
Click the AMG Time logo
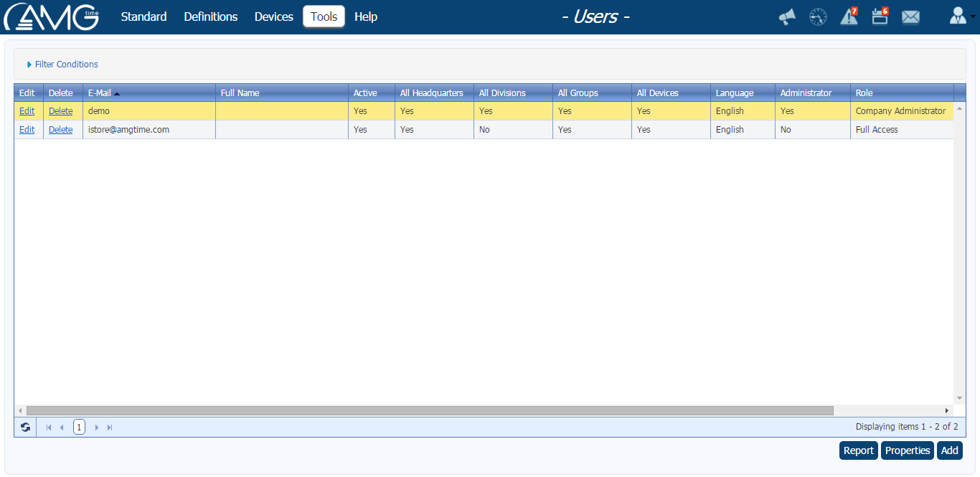pos(52,17)
